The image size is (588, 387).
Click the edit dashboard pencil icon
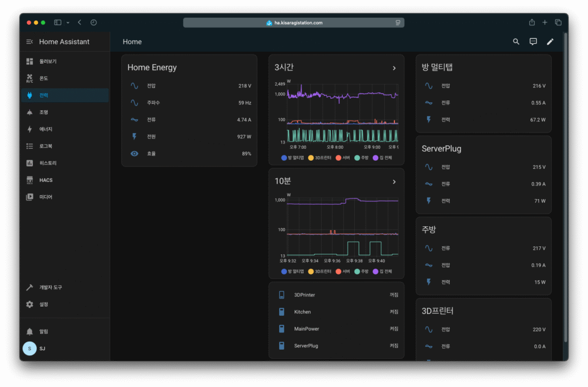[550, 42]
